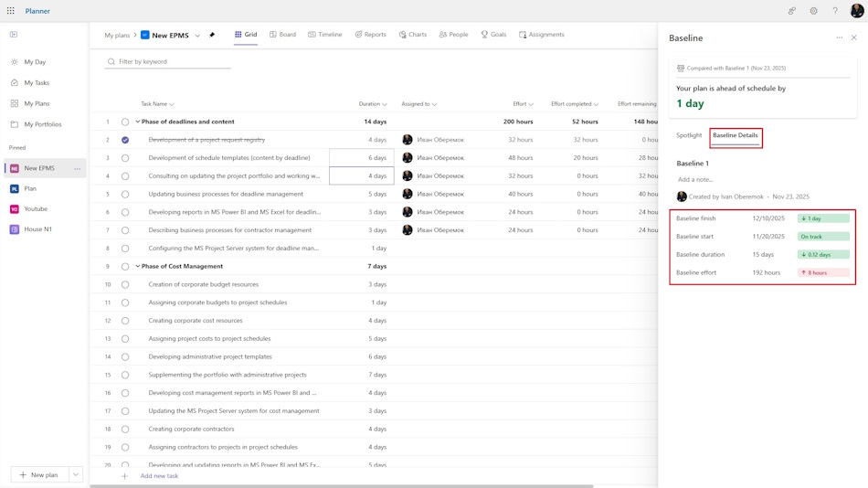Open the user profile avatar
The height and width of the screenshot is (488, 868).
pyautogui.click(x=857, y=11)
